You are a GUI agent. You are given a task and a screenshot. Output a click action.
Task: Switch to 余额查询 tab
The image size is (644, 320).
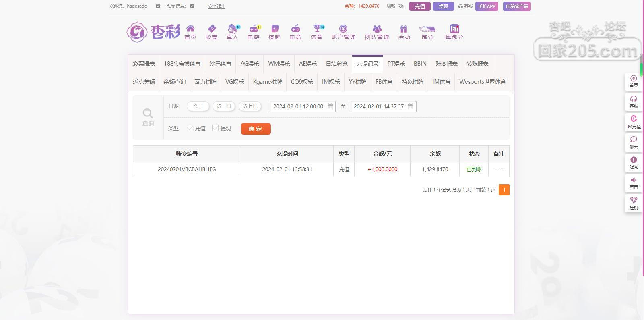[x=175, y=82]
